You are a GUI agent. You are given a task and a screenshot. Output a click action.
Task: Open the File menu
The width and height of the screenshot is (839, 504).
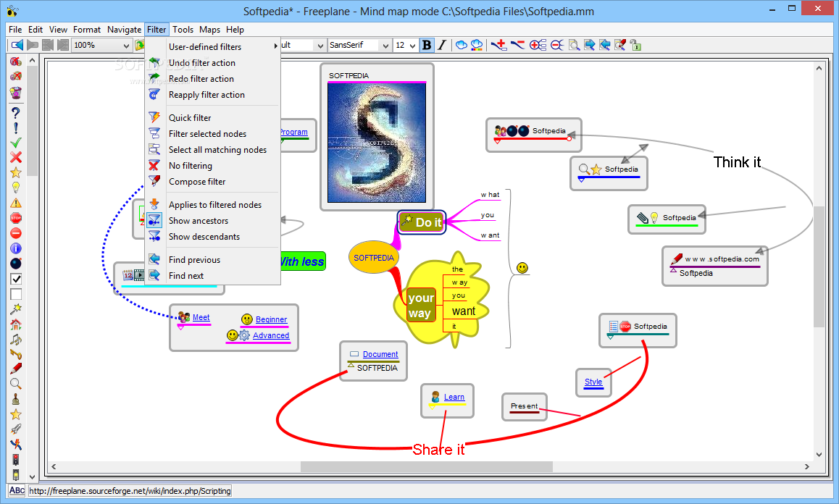(15, 30)
